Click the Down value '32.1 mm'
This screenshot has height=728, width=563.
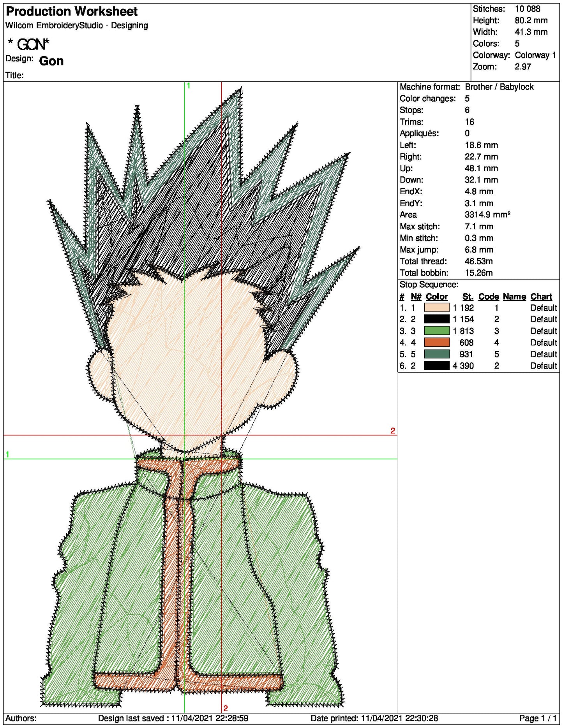click(481, 180)
